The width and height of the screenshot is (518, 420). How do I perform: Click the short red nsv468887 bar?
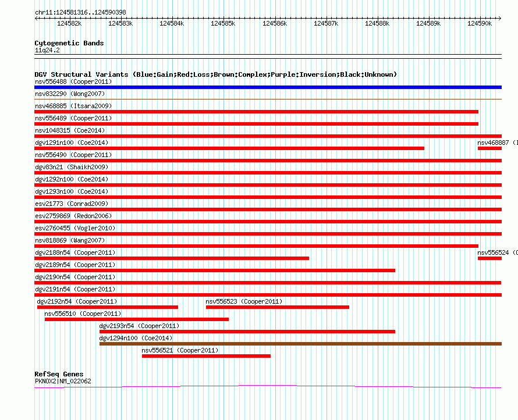(x=490, y=148)
